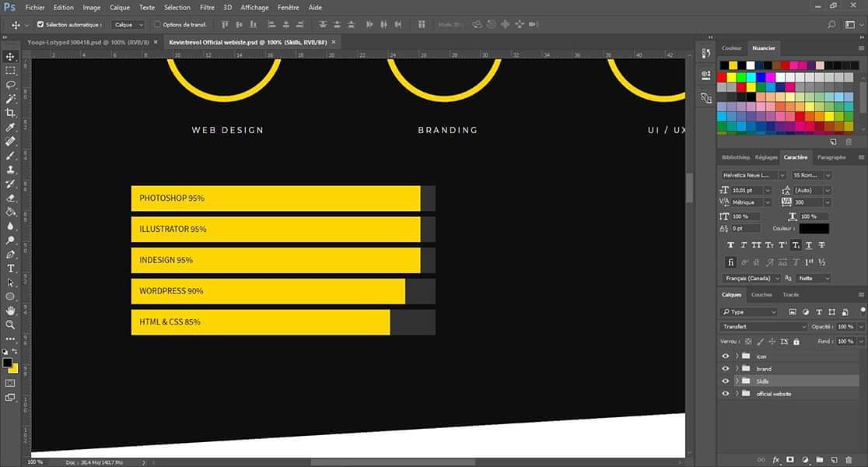Switch to Yoopi-Lotype document tab
Viewport: 868px width, 467px height.
coord(88,42)
